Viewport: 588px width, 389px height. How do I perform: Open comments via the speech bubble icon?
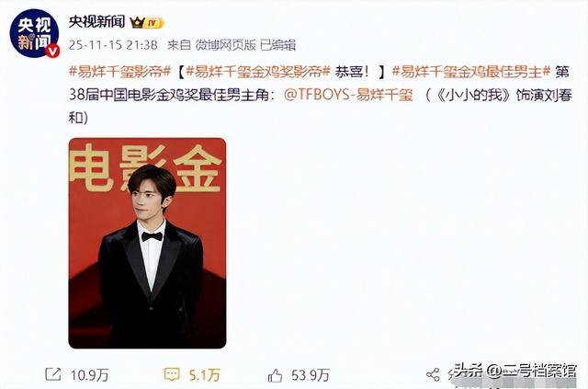pos(172,374)
